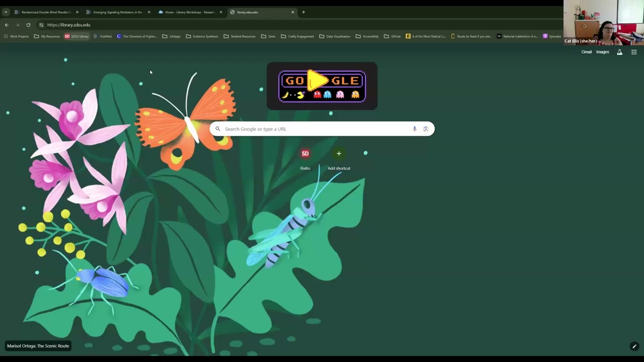The height and width of the screenshot is (362, 644).
Task: Open Google Images link
Action: click(603, 52)
